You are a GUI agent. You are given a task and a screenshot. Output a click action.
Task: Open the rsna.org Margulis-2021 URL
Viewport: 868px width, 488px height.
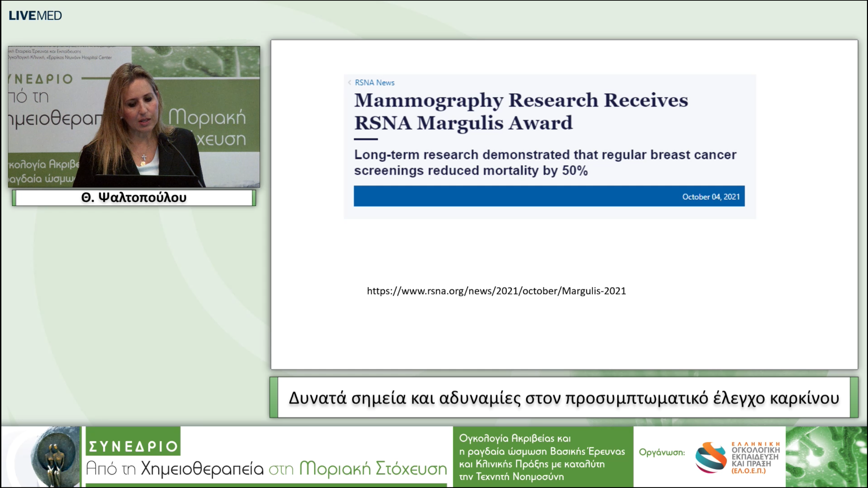click(496, 291)
